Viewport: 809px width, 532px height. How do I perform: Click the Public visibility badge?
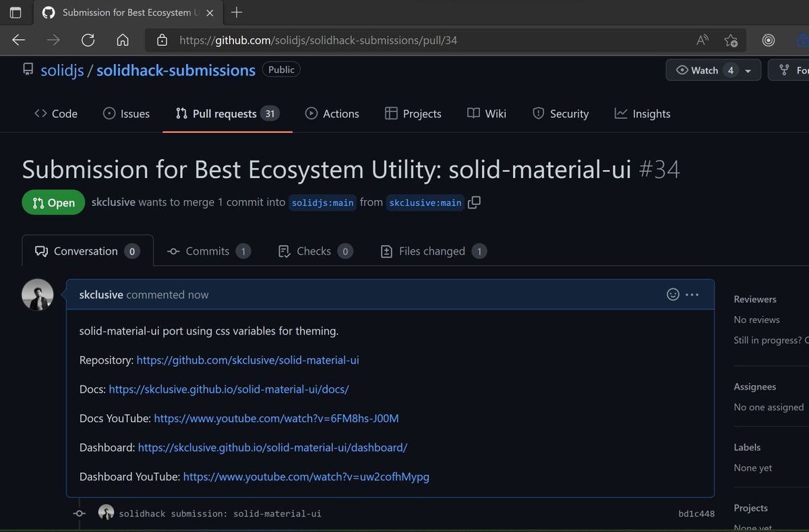[281, 69]
